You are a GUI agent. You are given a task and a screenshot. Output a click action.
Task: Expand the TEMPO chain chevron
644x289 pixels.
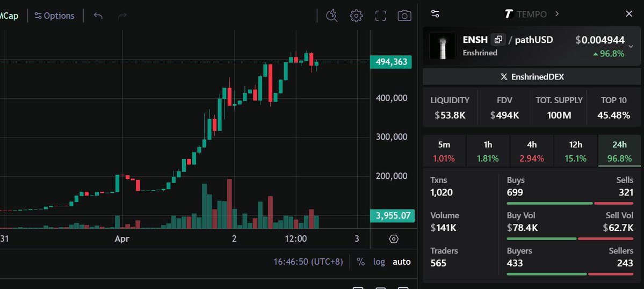point(557,13)
